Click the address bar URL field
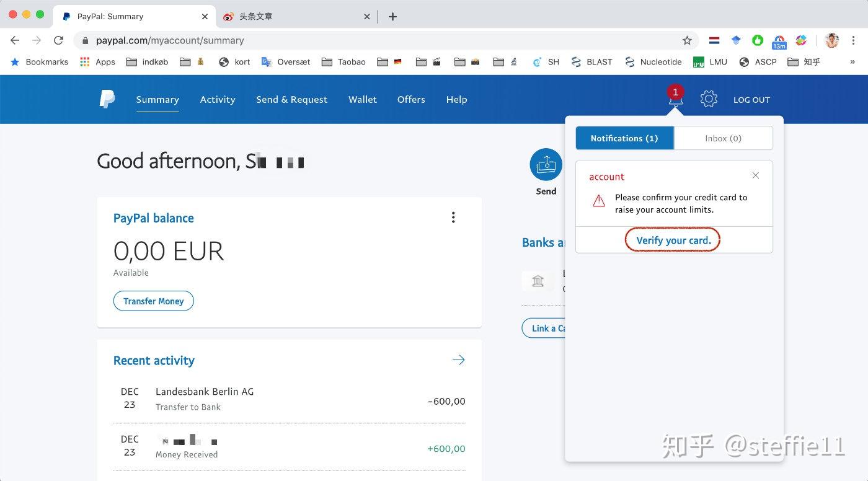Image resolution: width=868 pixels, height=481 pixels. 372,40
